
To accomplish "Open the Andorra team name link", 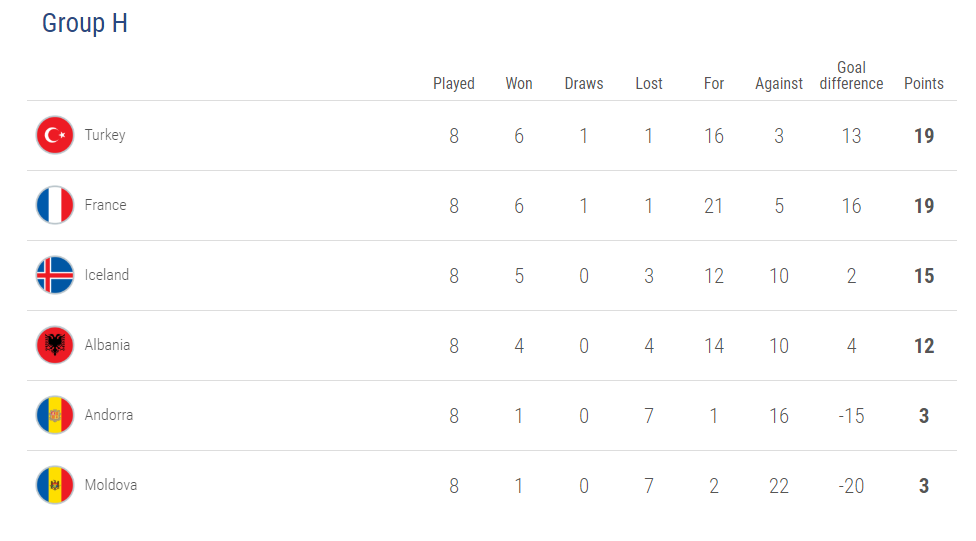I will click(108, 415).
